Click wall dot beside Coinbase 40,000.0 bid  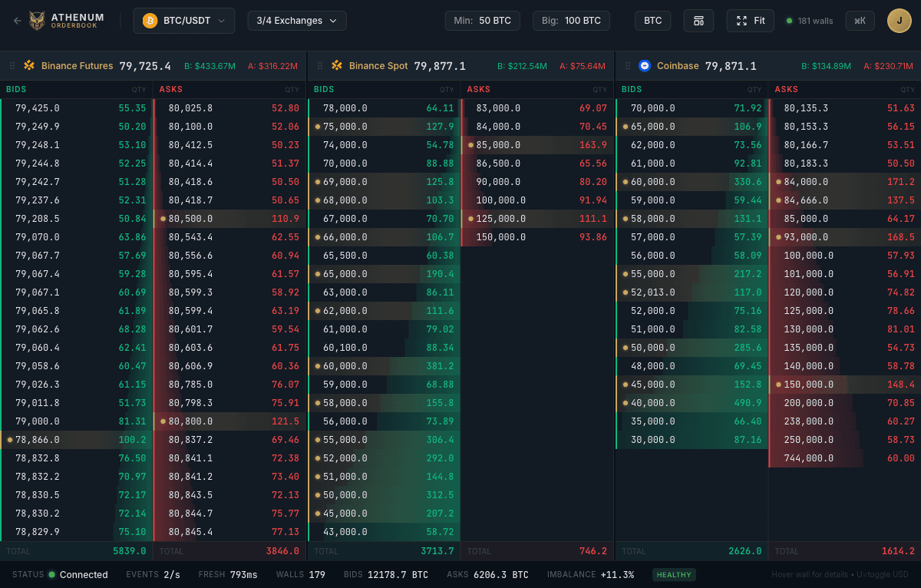(625, 403)
